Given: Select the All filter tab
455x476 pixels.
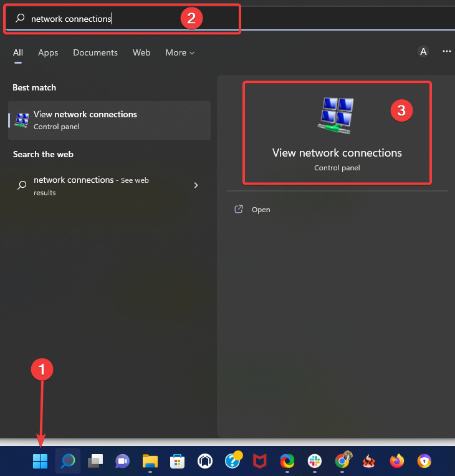Looking at the screenshot, I should coord(18,53).
